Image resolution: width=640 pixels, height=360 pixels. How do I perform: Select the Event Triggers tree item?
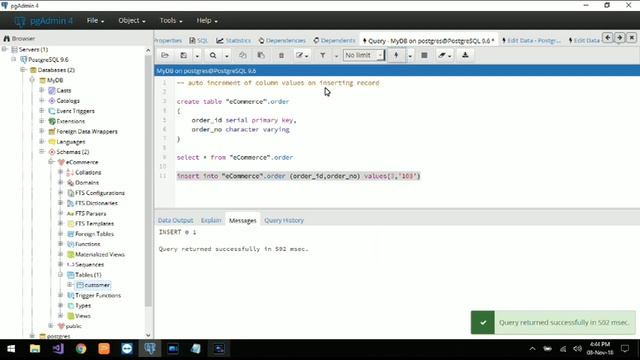tap(75, 111)
